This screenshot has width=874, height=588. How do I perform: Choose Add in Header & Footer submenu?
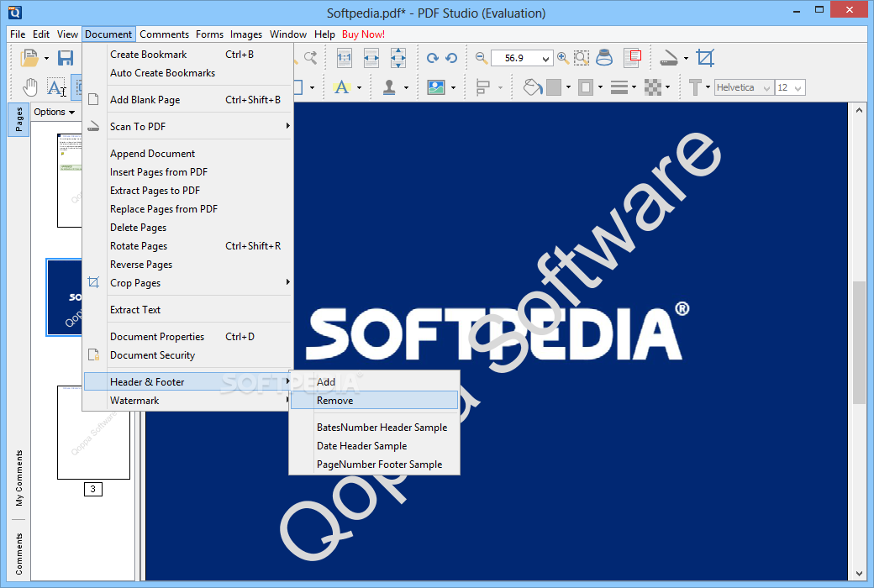pyautogui.click(x=374, y=382)
